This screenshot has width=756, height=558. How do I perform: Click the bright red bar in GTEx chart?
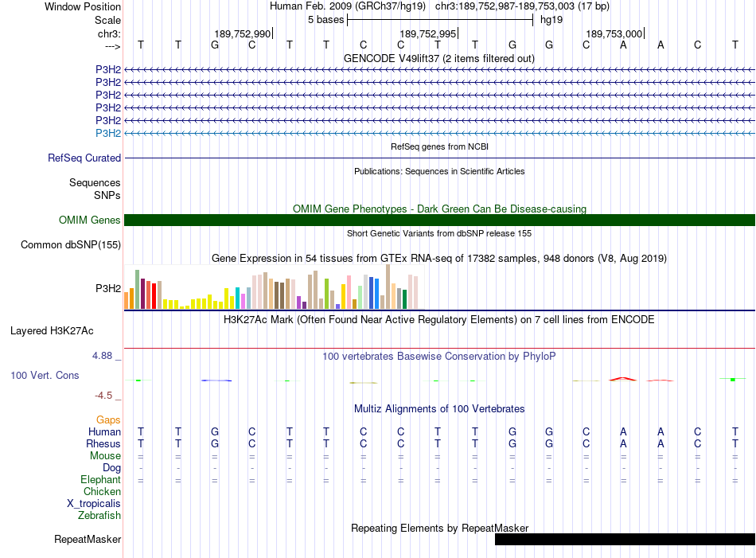(x=154, y=296)
